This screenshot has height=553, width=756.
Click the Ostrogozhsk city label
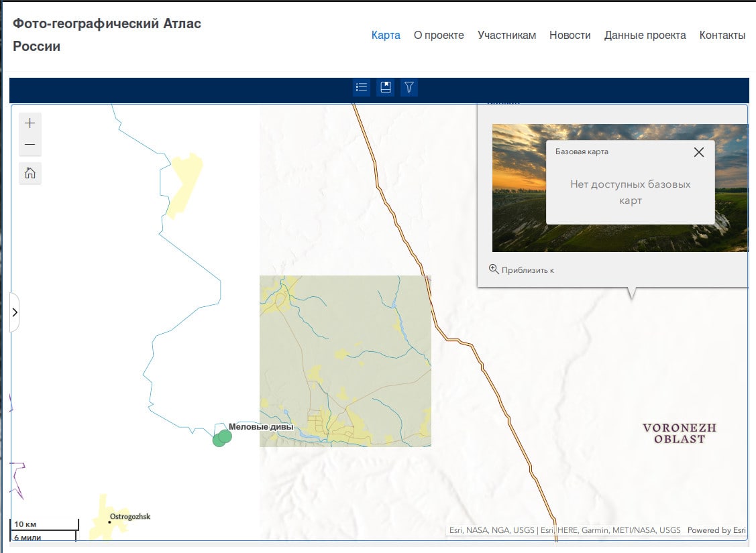pyautogui.click(x=130, y=516)
